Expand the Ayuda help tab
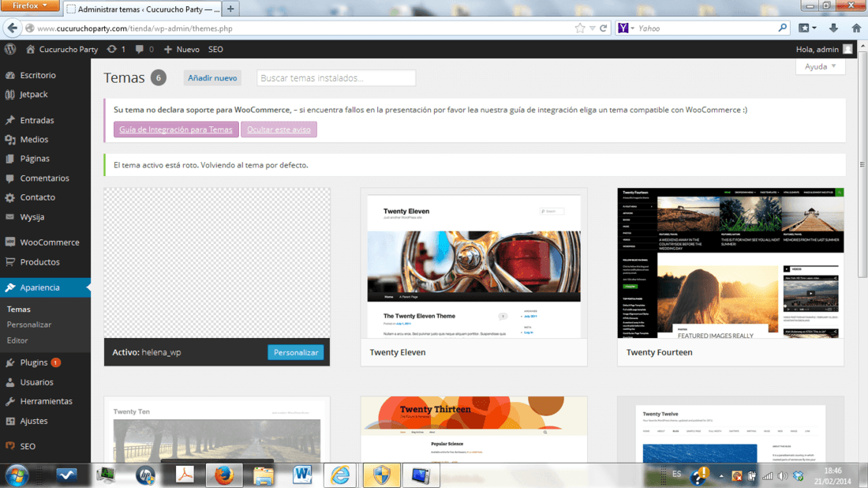The height and width of the screenshot is (488, 868). pos(820,66)
